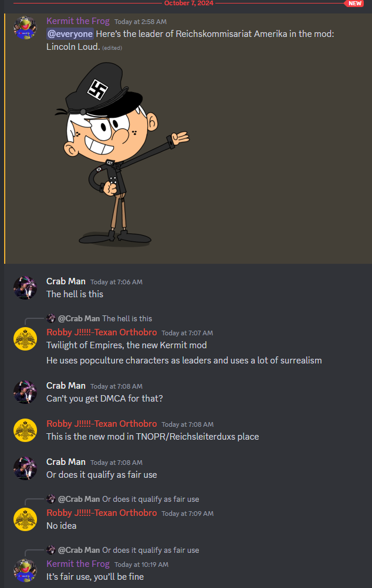Click the "Today at 10:19 AM" timestamp

(141, 565)
